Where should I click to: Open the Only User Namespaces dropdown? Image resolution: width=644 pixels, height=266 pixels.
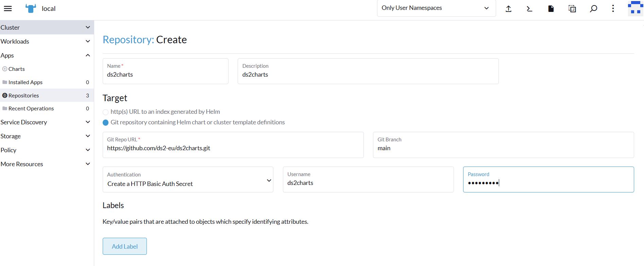pyautogui.click(x=436, y=8)
